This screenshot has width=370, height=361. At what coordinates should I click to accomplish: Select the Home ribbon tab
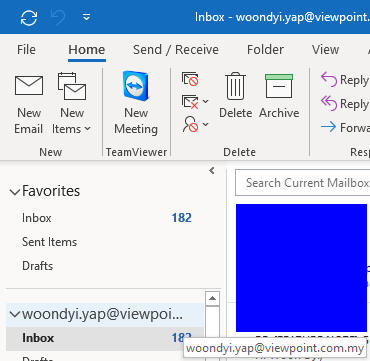87,50
